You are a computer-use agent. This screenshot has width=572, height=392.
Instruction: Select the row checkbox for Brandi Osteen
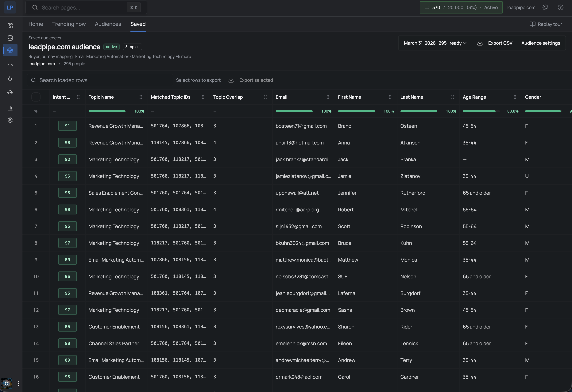tap(36, 126)
